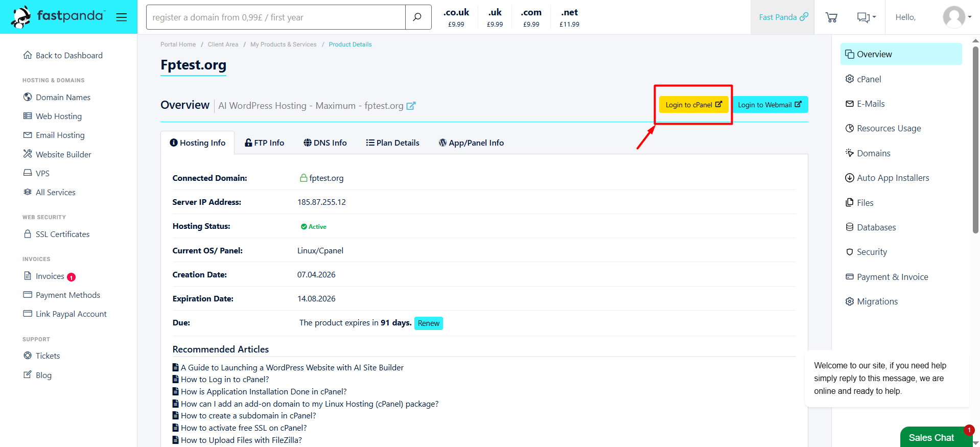Viewport: 980px width, 447px height.
Task: Open article How to Log in to cPanel?
Action: pos(224,379)
